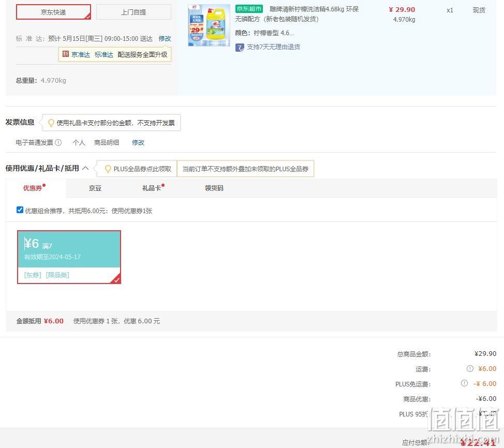Image resolution: width=504 pixels, height=448 pixels.
Task: Click the 商品优惠 -¥6.00 value
Action: point(486,399)
